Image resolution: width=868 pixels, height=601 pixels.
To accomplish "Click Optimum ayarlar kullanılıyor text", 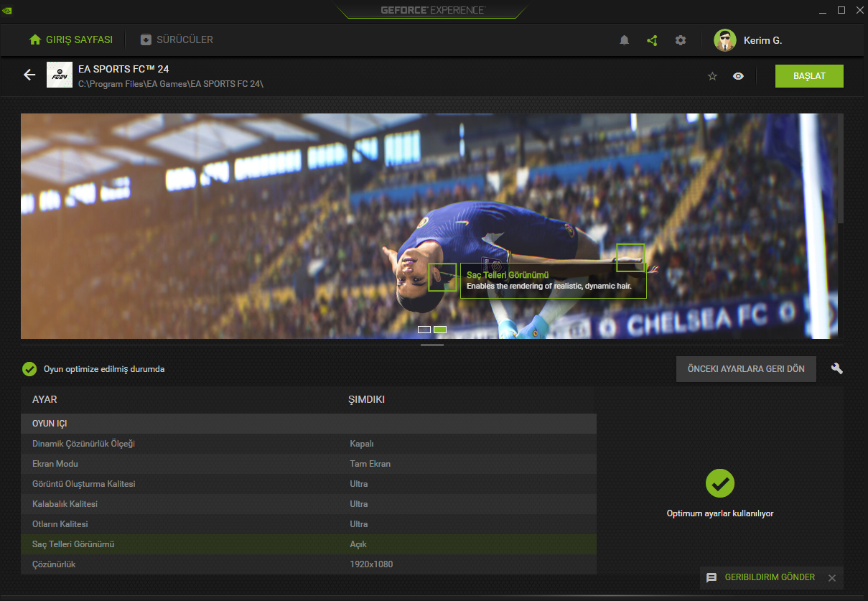I will point(720,513).
